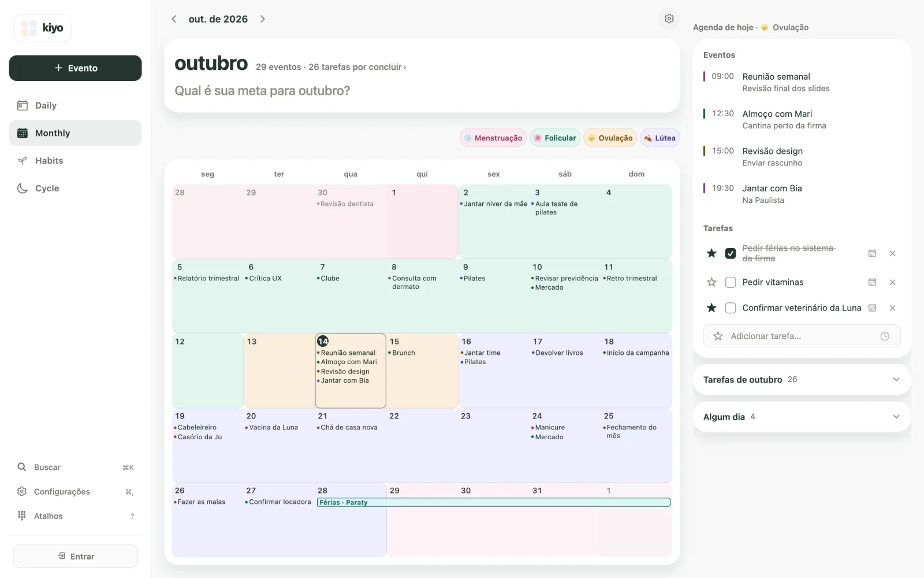924x578 pixels.
Task: Star the Pedir vitaminas task
Action: (x=711, y=282)
